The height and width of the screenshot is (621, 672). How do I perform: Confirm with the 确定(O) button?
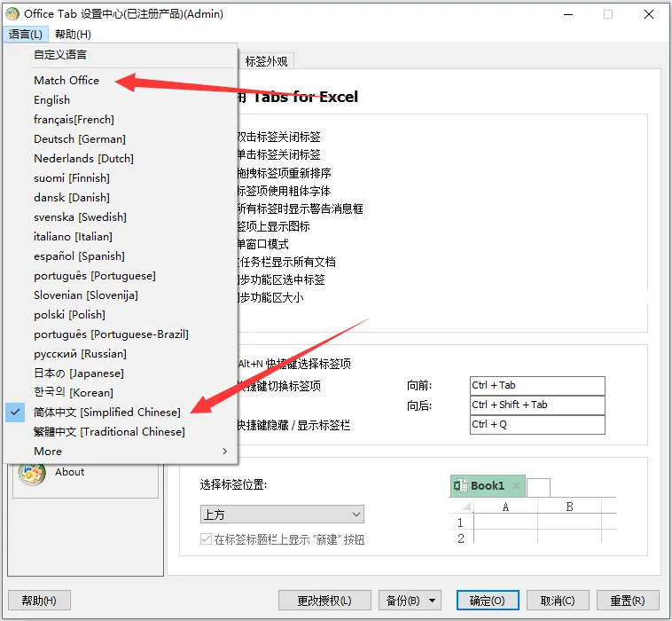(x=488, y=601)
